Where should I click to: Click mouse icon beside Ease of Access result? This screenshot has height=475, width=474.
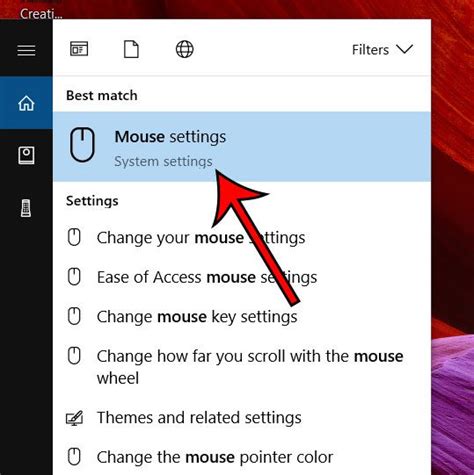coord(74,277)
